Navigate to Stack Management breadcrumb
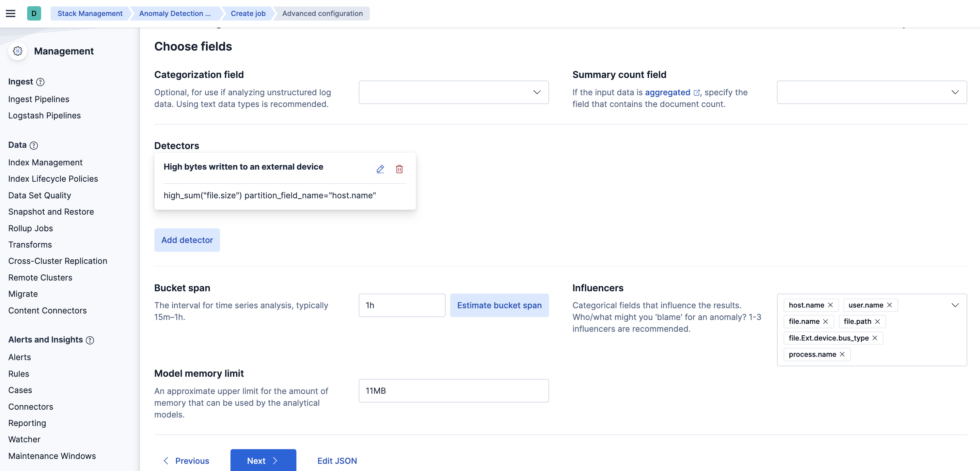The height and width of the screenshot is (471, 980). [90, 13]
